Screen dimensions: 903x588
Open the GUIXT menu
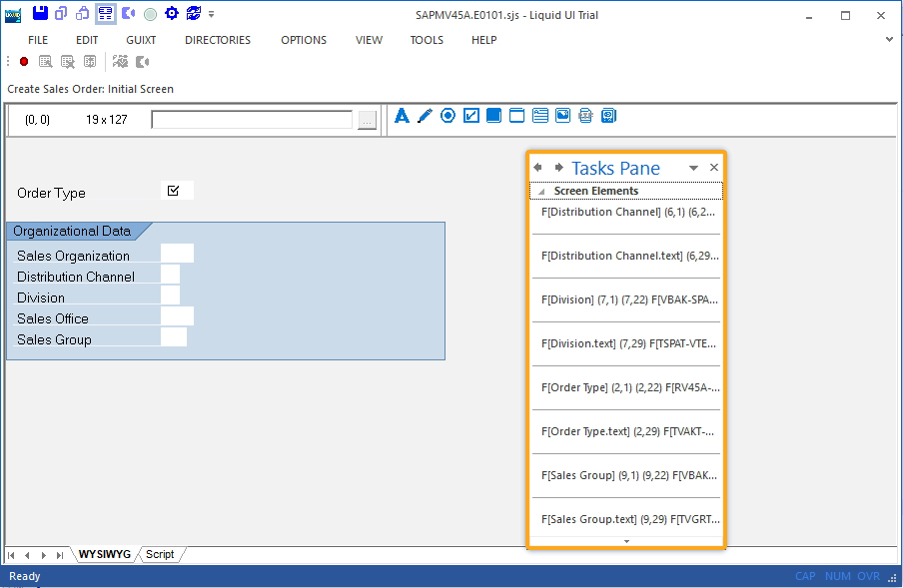[141, 40]
